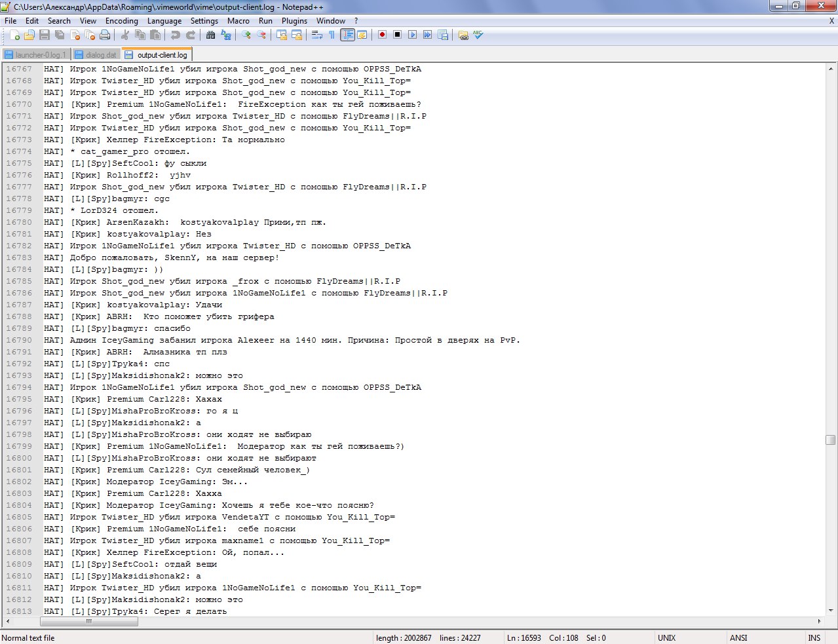Click the Open file toolbar icon
The width and height of the screenshot is (838, 644).
(29, 35)
